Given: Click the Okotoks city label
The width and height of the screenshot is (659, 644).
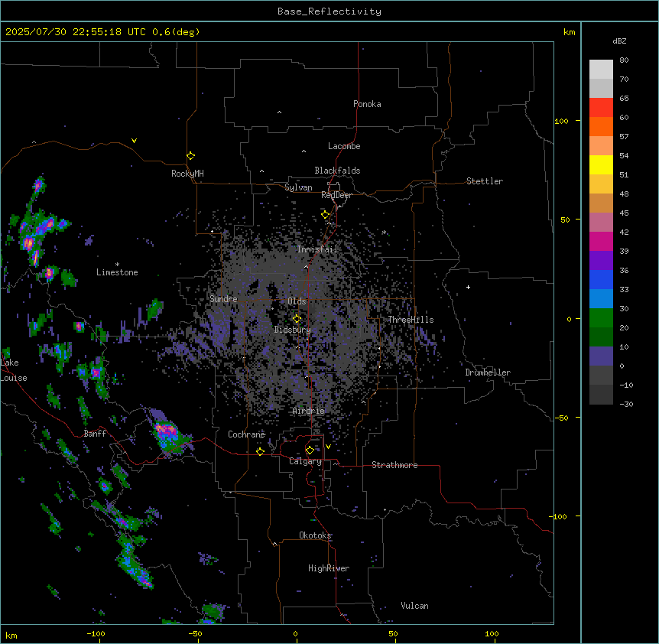Looking at the screenshot, I should coord(315,535).
